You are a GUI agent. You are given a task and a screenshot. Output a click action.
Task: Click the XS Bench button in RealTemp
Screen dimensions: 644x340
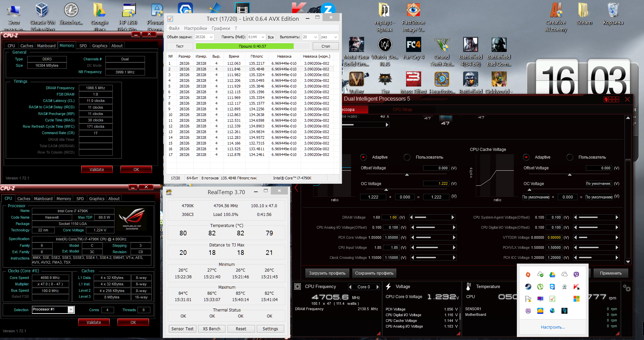pyautogui.click(x=211, y=329)
